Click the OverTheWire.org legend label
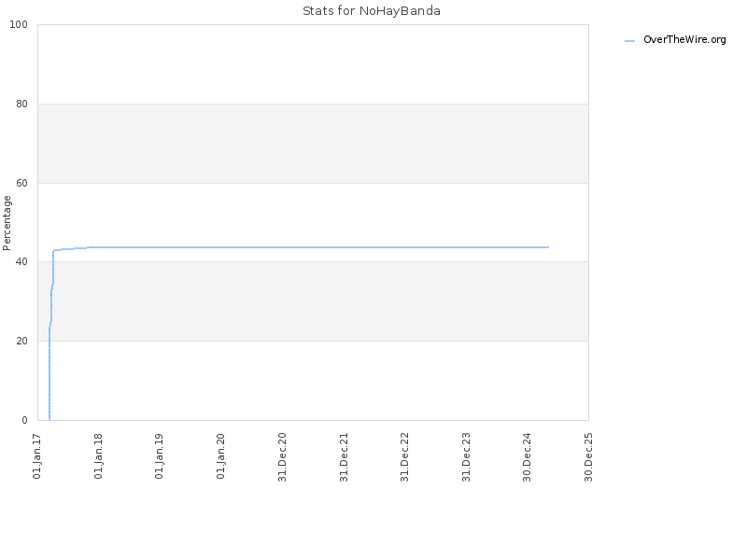 [684, 40]
